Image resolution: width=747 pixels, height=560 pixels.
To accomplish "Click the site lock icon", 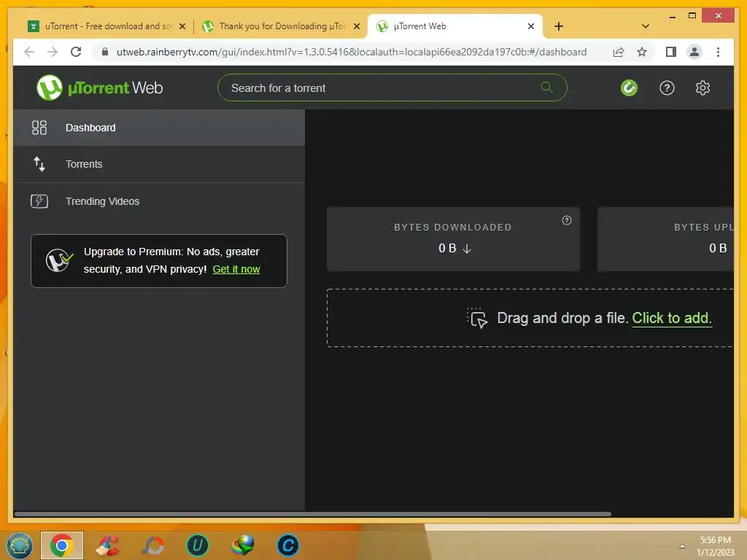I will tap(105, 52).
